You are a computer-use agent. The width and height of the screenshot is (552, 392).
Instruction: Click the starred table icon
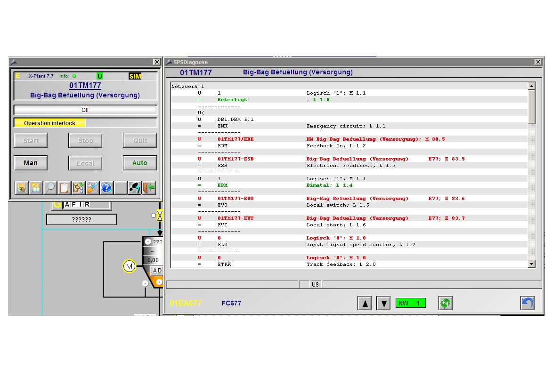pos(35,188)
